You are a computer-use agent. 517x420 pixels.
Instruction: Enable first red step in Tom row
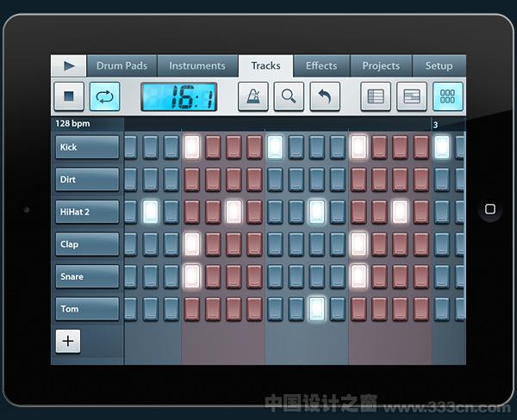pyautogui.click(x=192, y=309)
